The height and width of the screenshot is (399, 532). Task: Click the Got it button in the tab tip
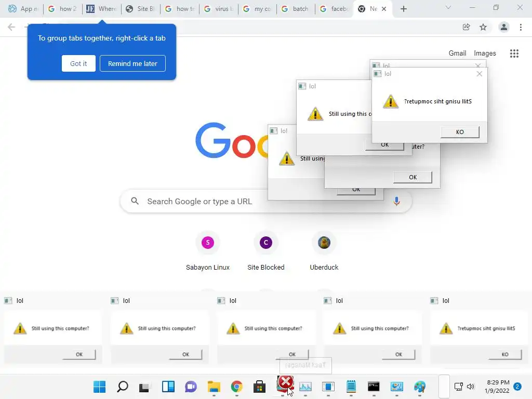(78, 63)
